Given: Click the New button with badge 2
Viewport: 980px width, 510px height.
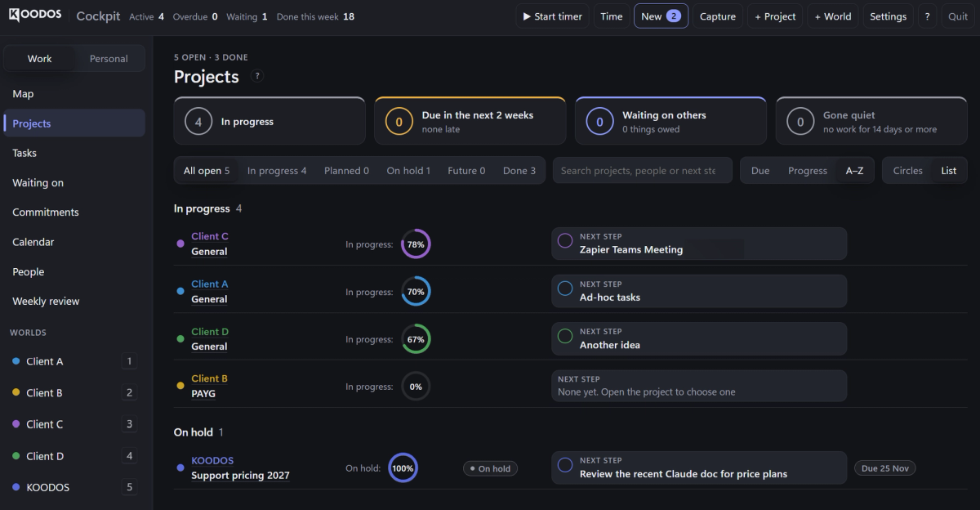Looking at the screenshot, I should click(x=661, y=16).
